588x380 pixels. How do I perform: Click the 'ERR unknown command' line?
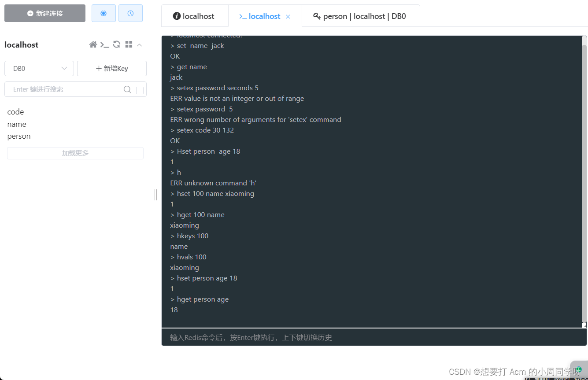tap(213, 183)
